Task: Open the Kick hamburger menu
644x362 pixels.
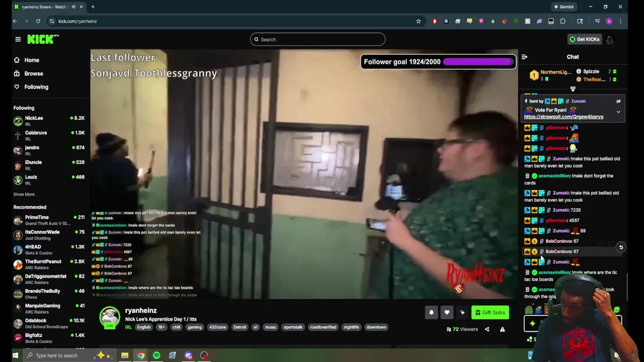Action: click(18, 39)
